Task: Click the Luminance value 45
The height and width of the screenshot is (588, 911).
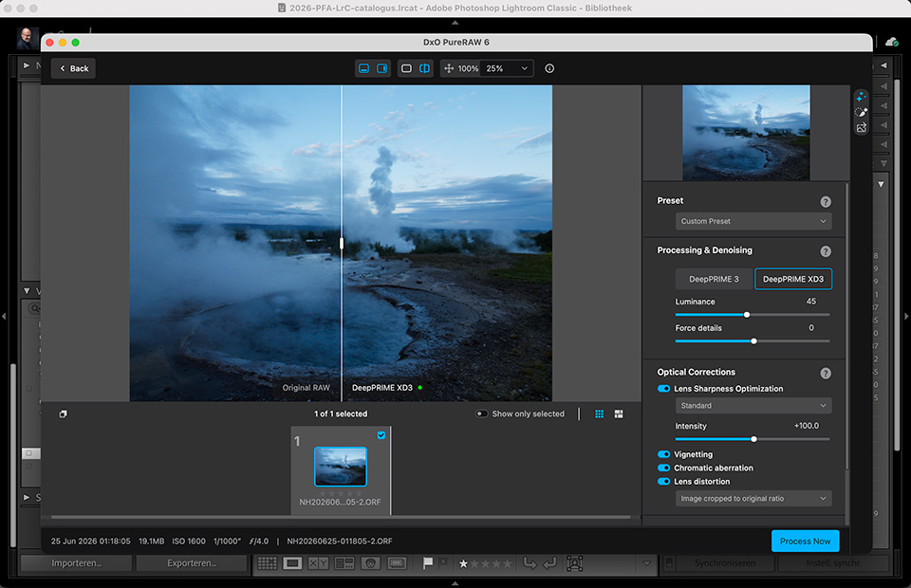Action: pyautogui.click(x=811, y=302)
